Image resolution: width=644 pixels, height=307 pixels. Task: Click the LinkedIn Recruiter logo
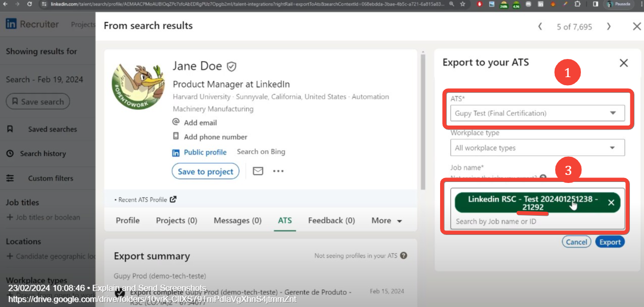coord(33,24)
